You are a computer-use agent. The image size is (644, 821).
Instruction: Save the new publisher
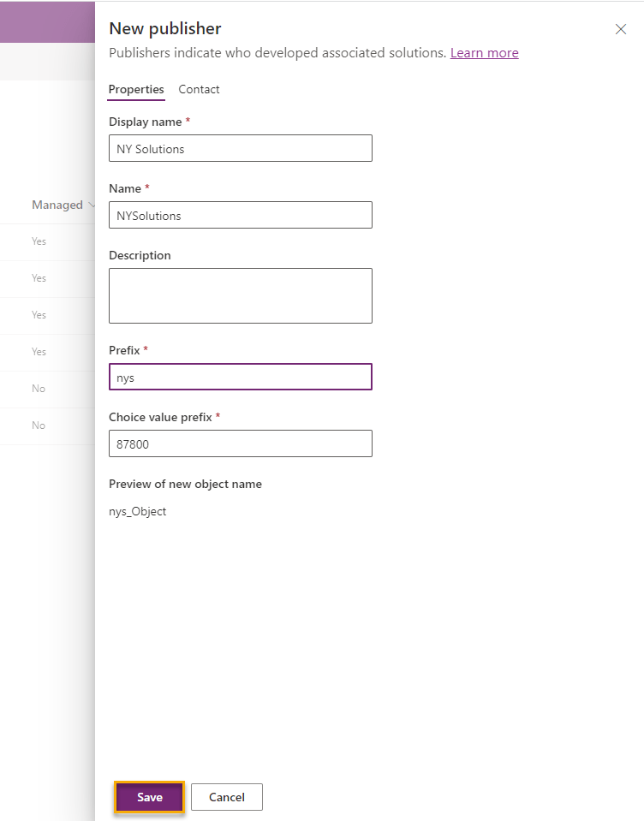coord(149,797)
